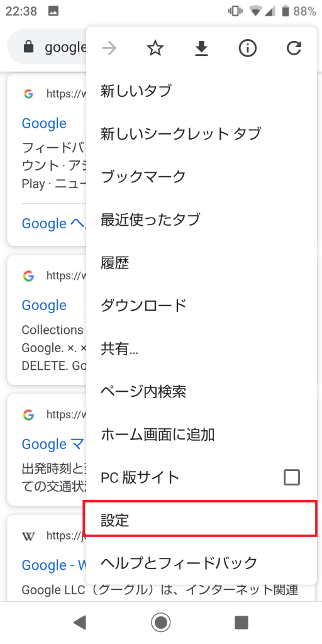Check the PC版サイト checkbox
Image resolution: width=322 pixels, height=644 pixels.
pos(292,477)
